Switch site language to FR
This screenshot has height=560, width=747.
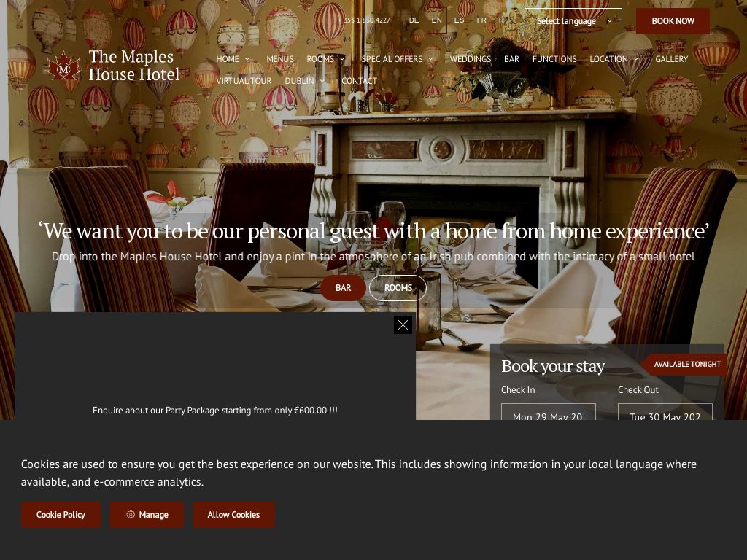[x=481, y=20]
